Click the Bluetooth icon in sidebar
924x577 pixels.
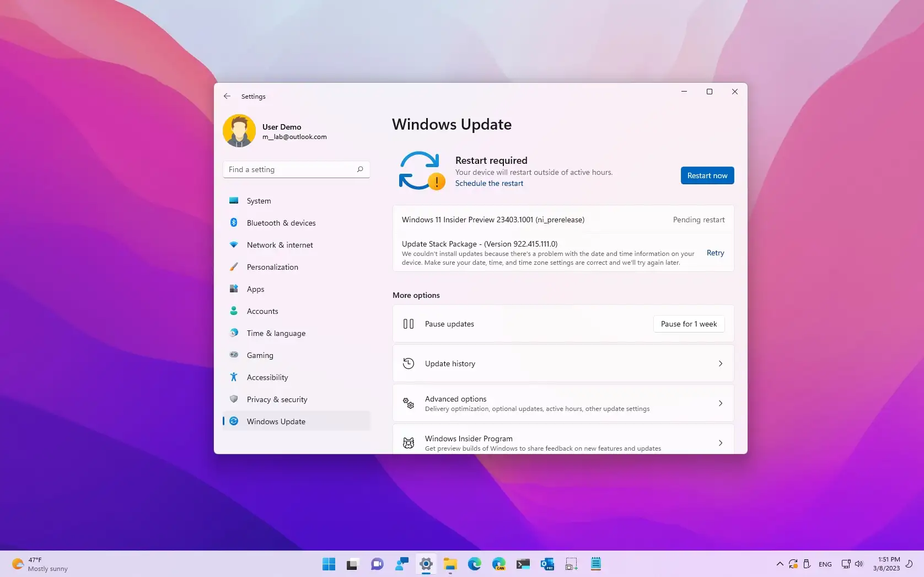234,222
